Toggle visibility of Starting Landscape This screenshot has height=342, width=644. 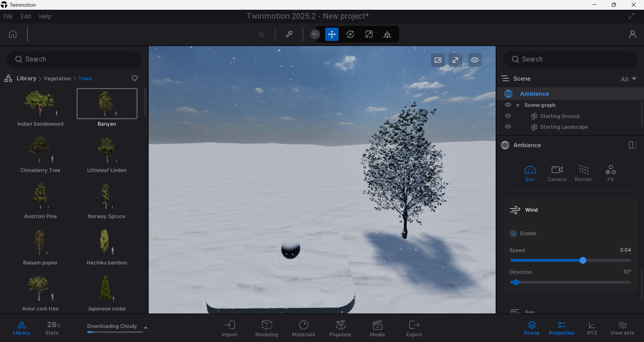pyautogui.click(x=508, y=127)
